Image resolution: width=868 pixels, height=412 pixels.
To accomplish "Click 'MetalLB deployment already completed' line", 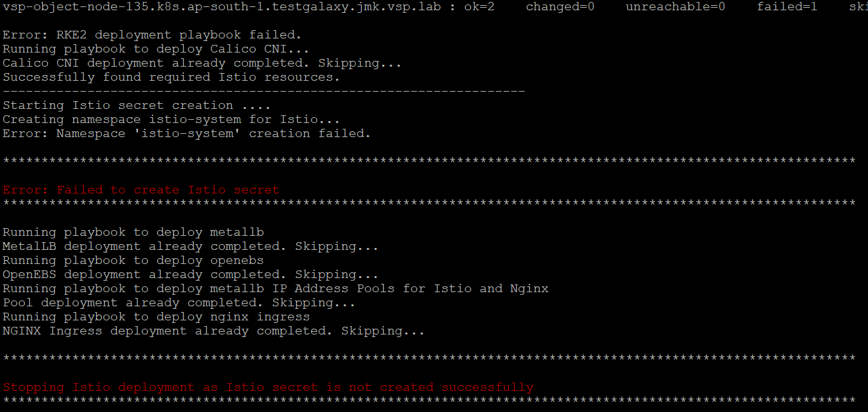I will [x=190, y=246].
